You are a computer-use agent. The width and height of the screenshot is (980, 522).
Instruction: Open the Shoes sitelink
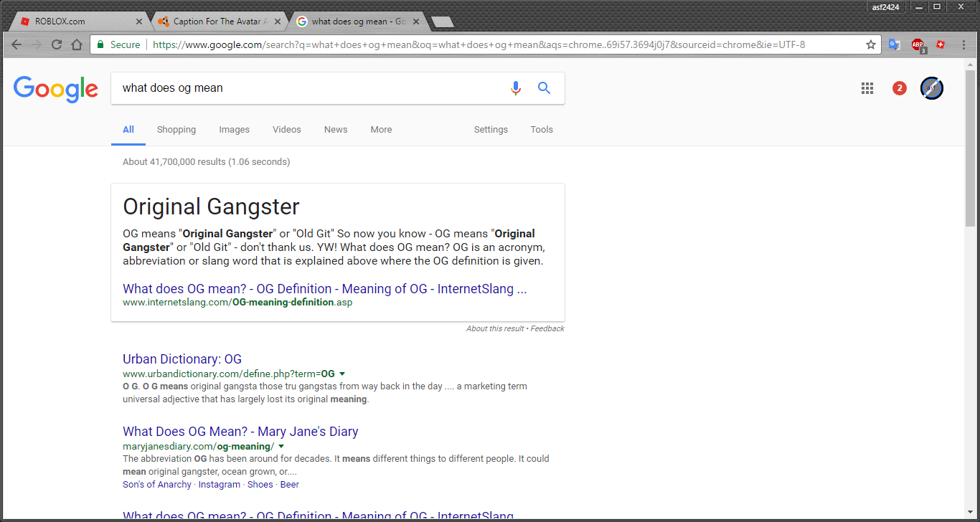pos(260,485)
